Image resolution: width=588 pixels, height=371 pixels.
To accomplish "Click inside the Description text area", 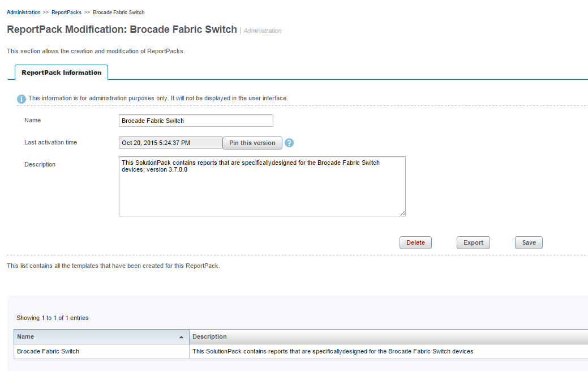I will pyautogui.click(x=262, y=186).
